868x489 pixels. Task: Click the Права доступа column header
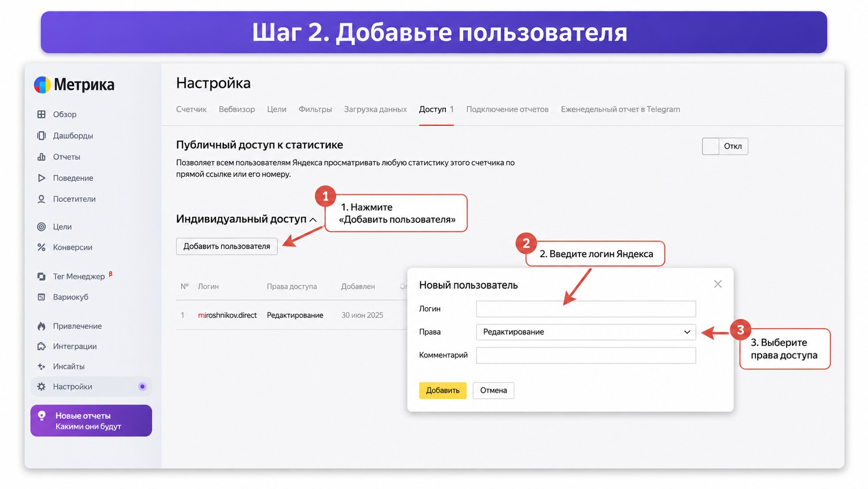pos(292,286)
